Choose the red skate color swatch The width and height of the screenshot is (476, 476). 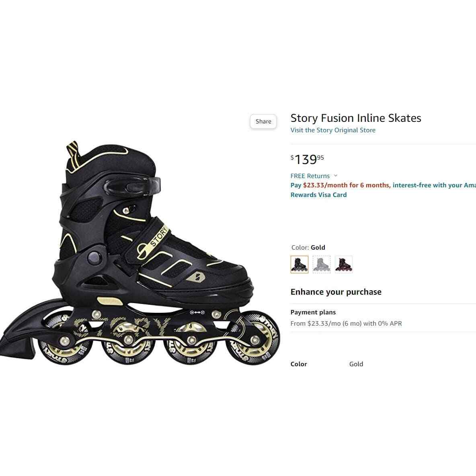pyautogui.click(x=344, y=265)
